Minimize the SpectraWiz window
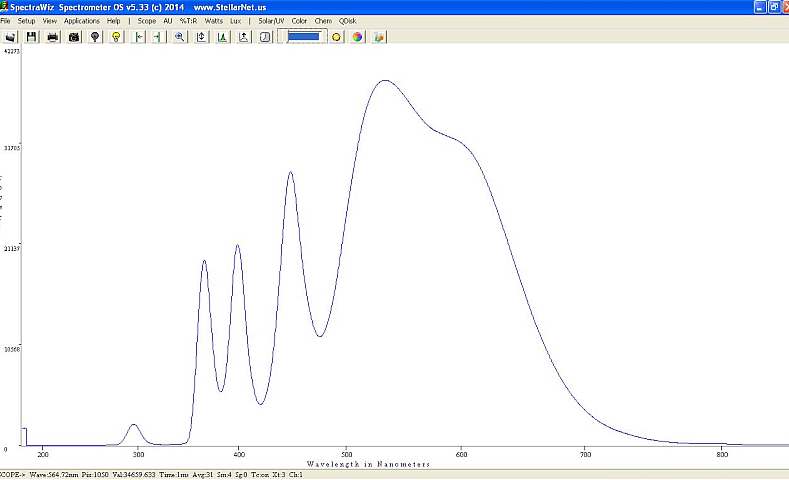This screenshot has height=480, width=789. (x=760, y=7)
